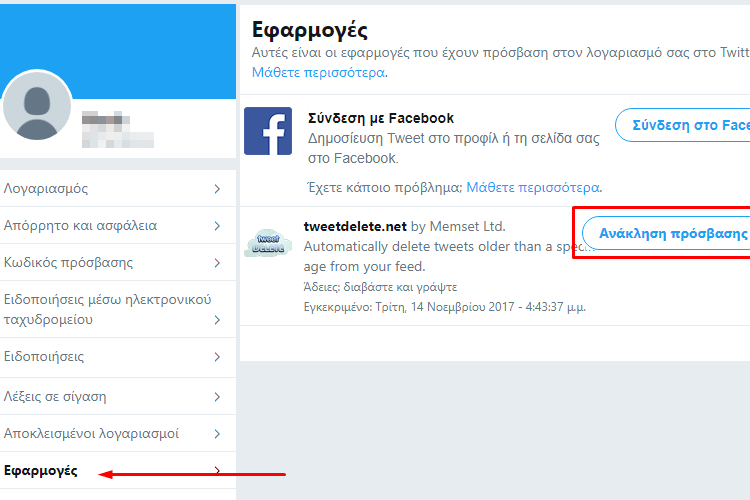The height and width of the screenshot is (500, 750).
Task: Click Μάθετε περισσότερα link after Έχετε κάποιο πρόβλημα
Action: pos(533,187)
